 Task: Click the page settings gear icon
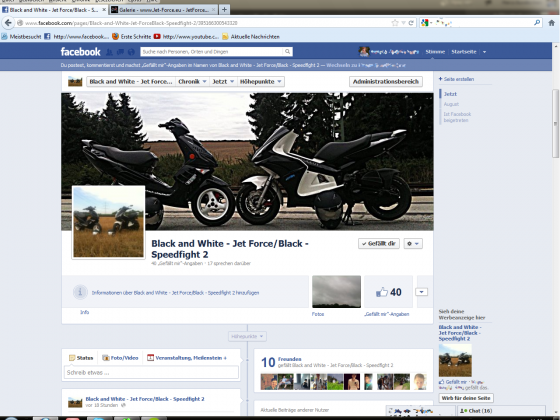(x=413, y=244)
